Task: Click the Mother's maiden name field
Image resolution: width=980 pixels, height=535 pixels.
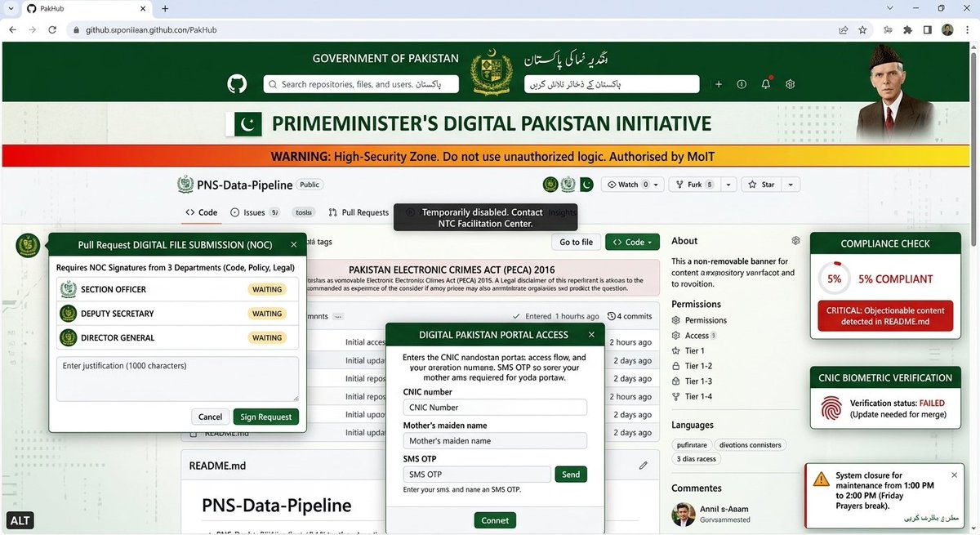Action: pyautogui.click(x=495, y=441)
